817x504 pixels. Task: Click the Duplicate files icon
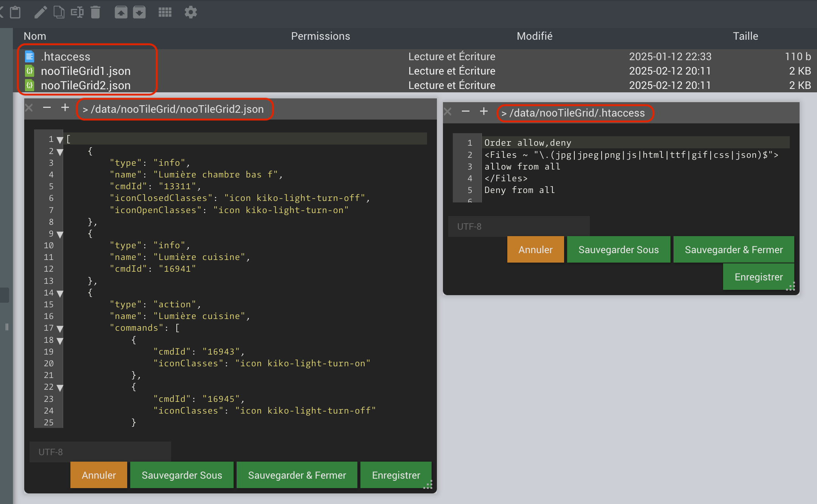pyautogui.click(x=59, y=12)
